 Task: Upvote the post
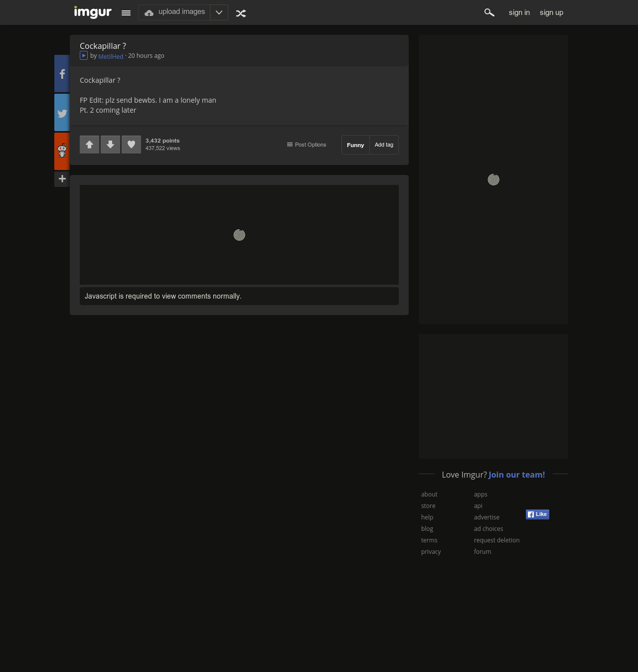89,145
